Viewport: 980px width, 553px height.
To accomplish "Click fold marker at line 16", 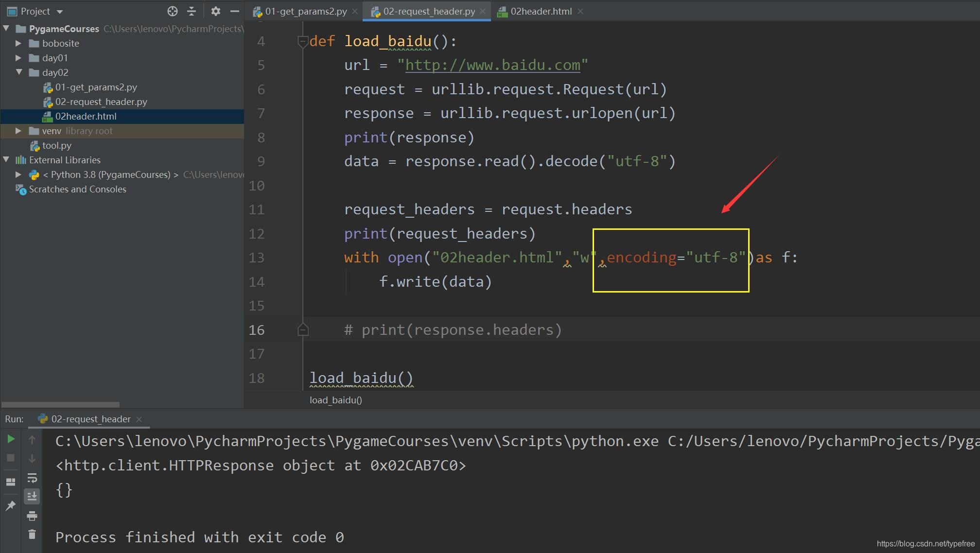I will (x=302, y=330).
